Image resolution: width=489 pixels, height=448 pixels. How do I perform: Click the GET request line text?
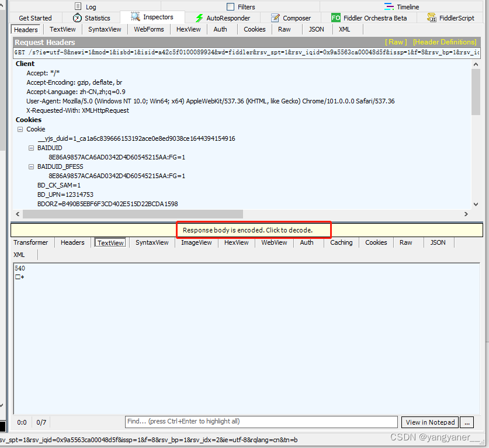click(x=247, y=53)
